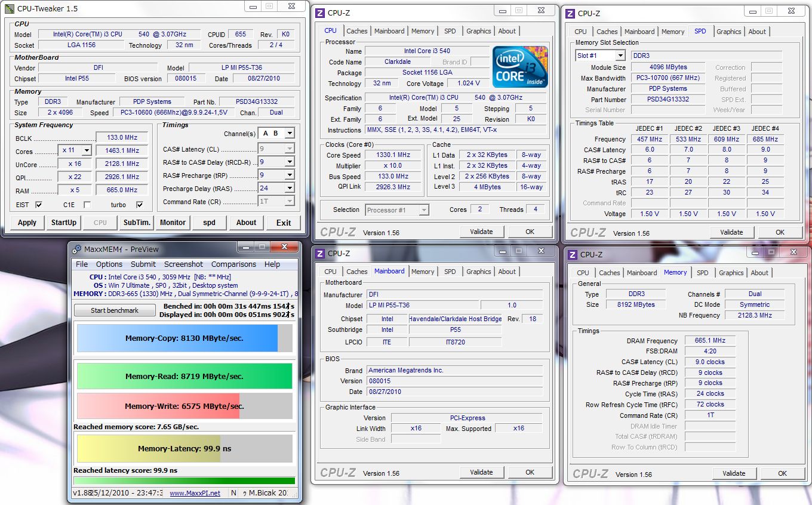
Task: Click the BCLK 133.0 MHz field
Action: pos(122,137)
